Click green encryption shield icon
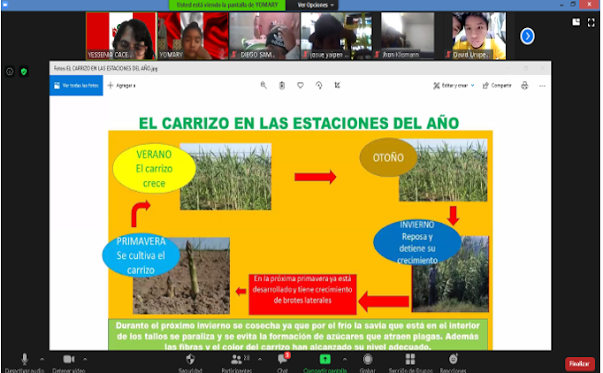Screen dimensions: 603x373 point(24,72)
